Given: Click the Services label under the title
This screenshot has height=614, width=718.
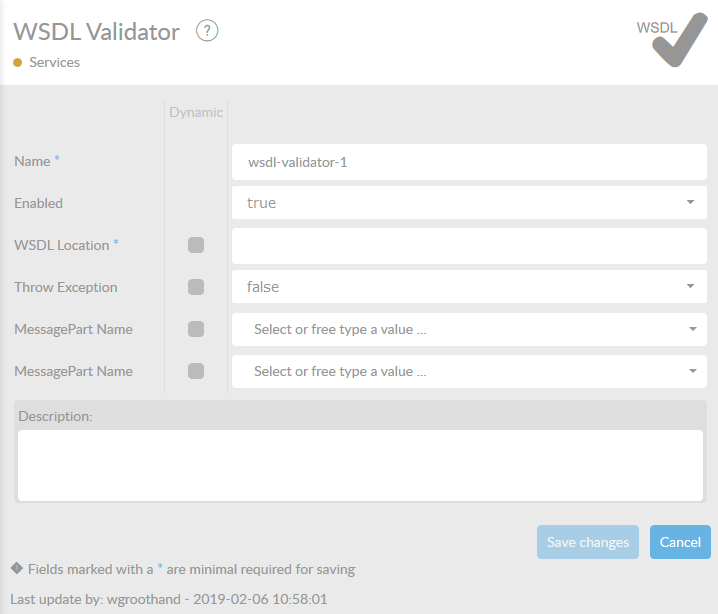Looking at the screenshot, I should [55, 62].
